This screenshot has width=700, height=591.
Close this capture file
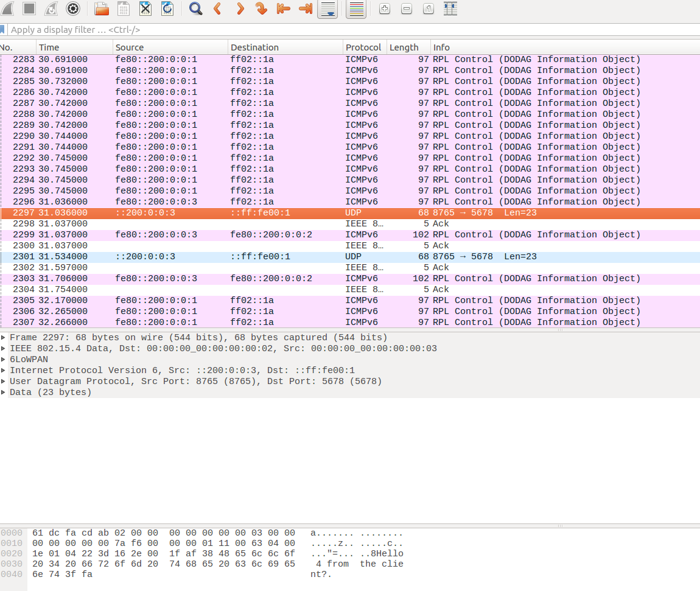145,8
